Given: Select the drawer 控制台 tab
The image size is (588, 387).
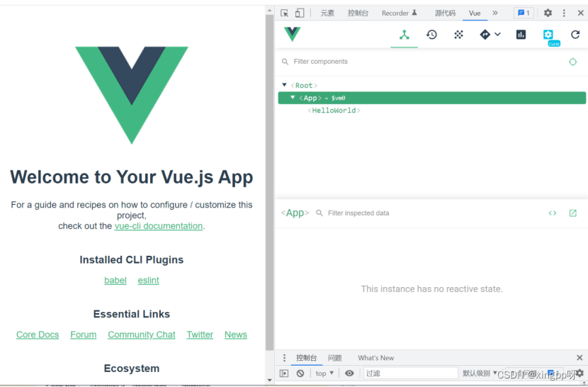Looking at the screenshot, I should coord(306,358).
